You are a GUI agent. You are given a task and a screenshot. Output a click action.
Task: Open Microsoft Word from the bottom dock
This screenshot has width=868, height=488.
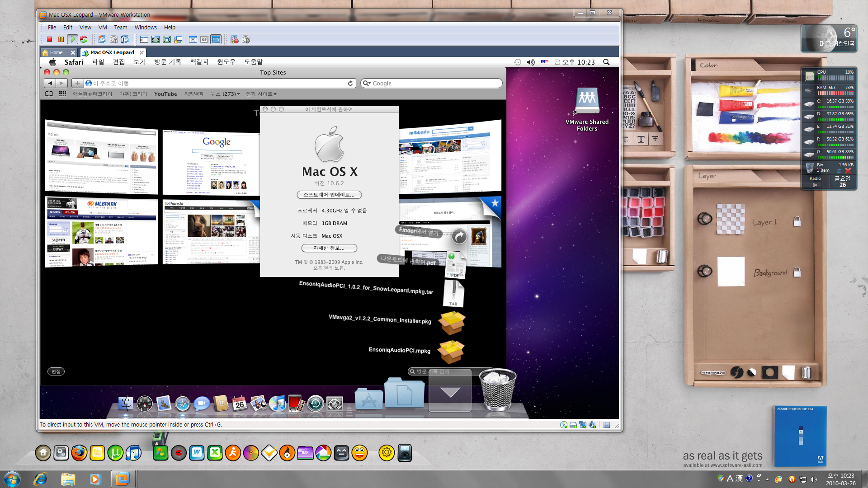[197, 452]
